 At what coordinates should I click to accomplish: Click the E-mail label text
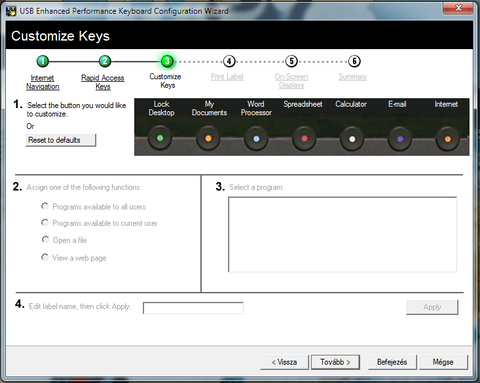pyautogui.click(x=397, y=104)
